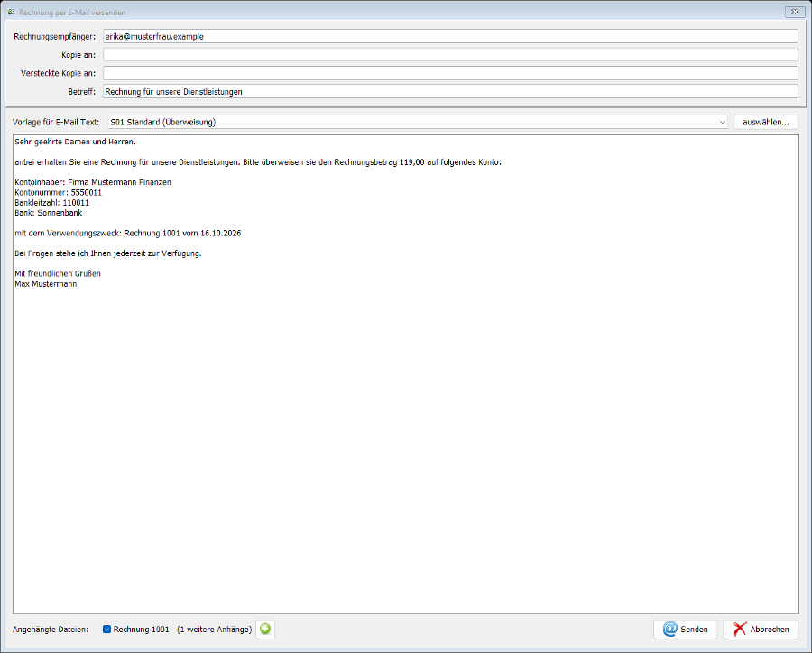Click the Kopie an input field
Image resolution: width=812 pixels, height=653 pixels.
pyautogui.click(x=450, y=55)
